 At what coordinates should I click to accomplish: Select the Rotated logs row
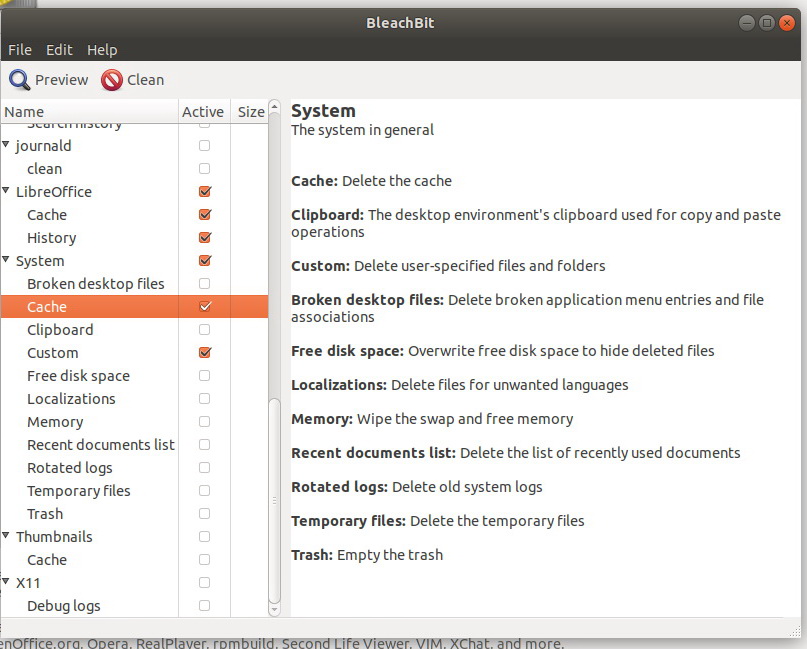click(134, 467)
